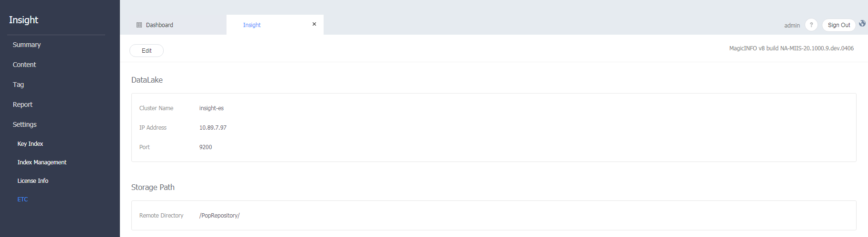Image resolution: width=868 pixels, height=237 pixels.
Task: Select Tag in the sidebar
Action: (18, 85)
